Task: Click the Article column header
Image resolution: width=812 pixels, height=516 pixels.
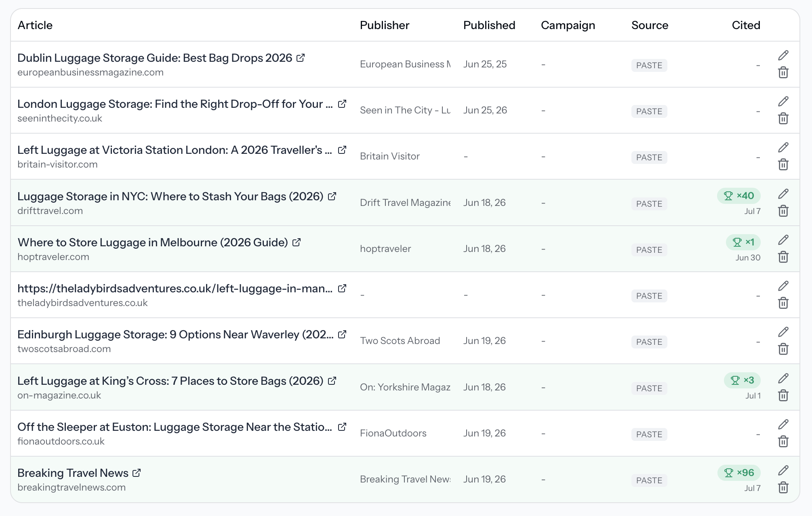Action: (35, 25)
